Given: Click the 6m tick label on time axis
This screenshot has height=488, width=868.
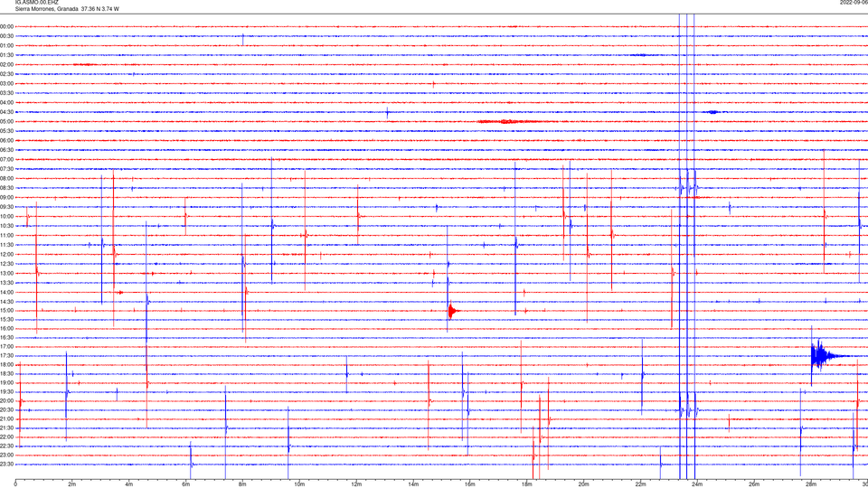Looking at the screenshot, I should 186,484.
